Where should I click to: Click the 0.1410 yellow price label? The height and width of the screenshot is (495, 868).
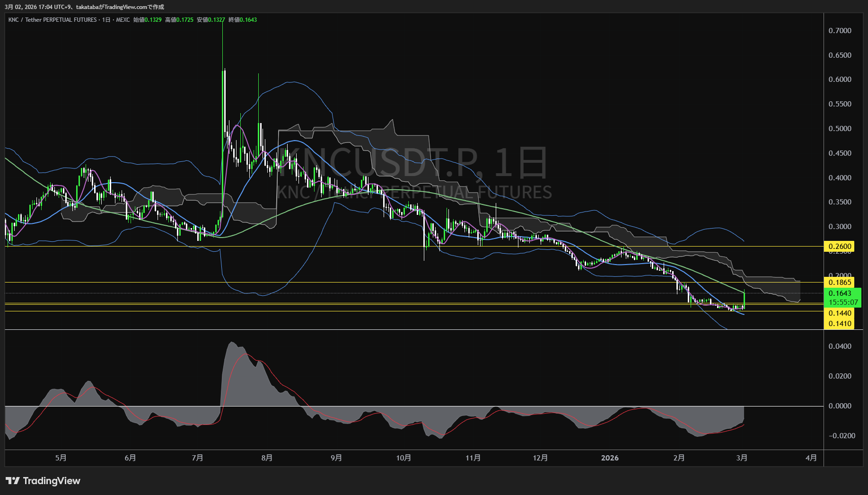pos(840,324)
